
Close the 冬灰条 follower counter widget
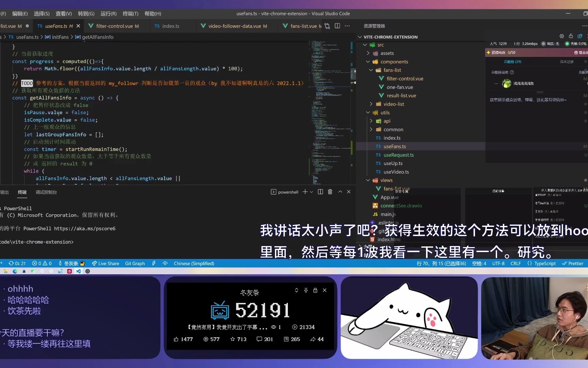tap(325, 290)
